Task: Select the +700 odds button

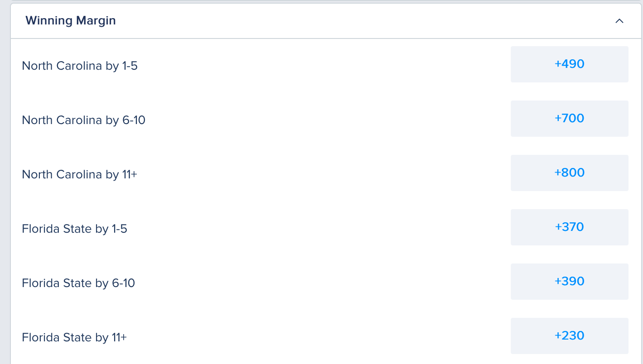Action: coord(569,119)
